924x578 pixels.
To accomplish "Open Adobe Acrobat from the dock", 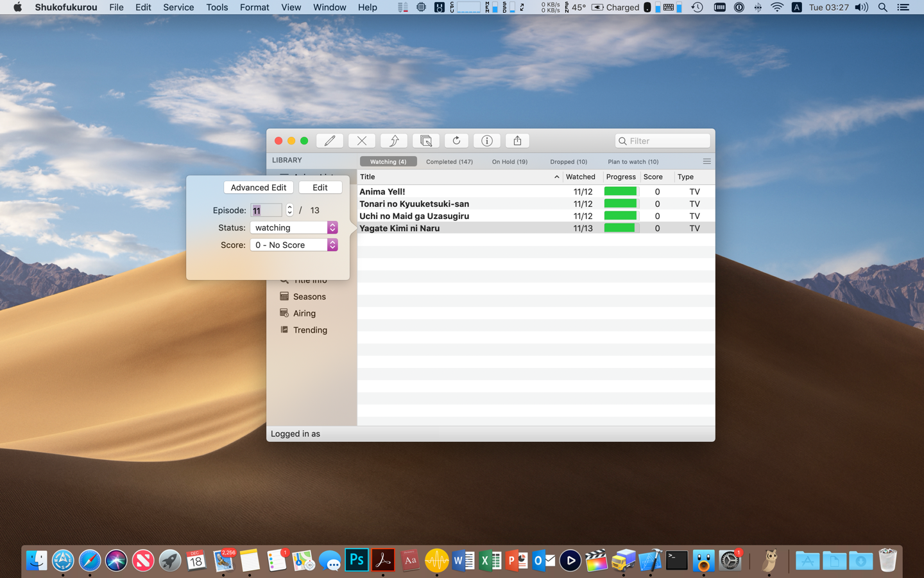I will click(383, 560).
